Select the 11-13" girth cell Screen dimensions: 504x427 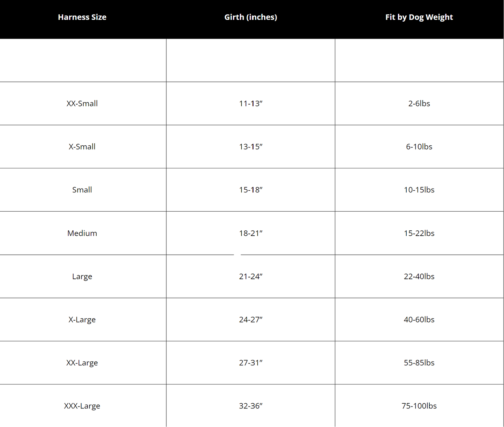click(251, 104)
